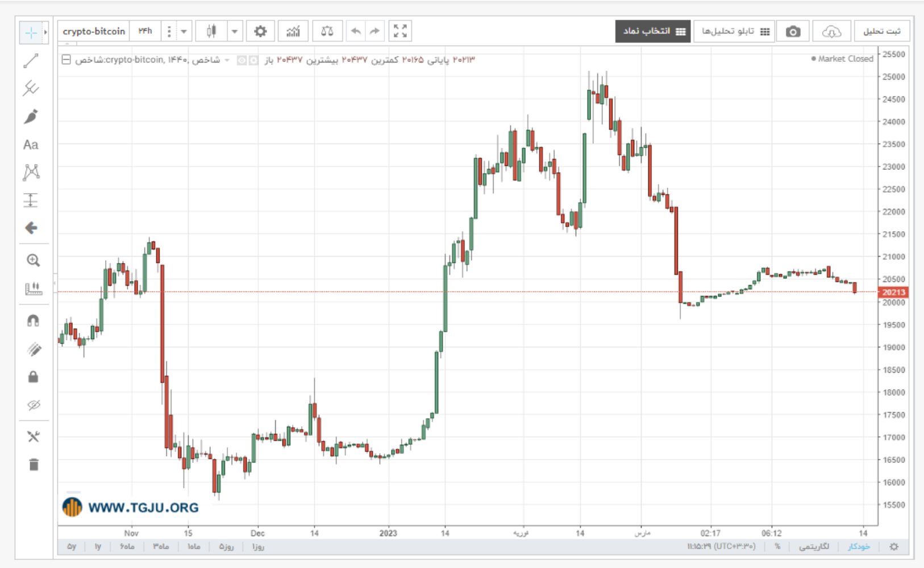Screen dimensions: 924x568
Task: Open chart settings gear in top toolbar
Action: click(x=260, y=31)
